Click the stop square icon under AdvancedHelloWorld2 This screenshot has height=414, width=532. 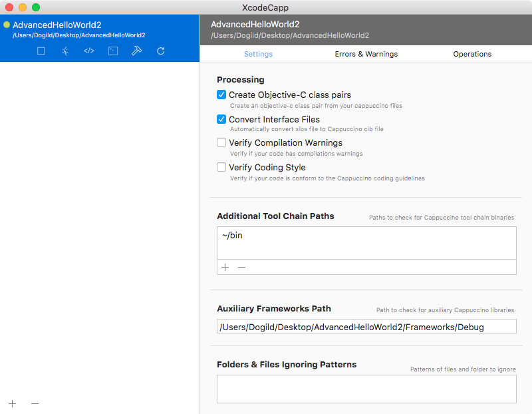pos(41,51)
